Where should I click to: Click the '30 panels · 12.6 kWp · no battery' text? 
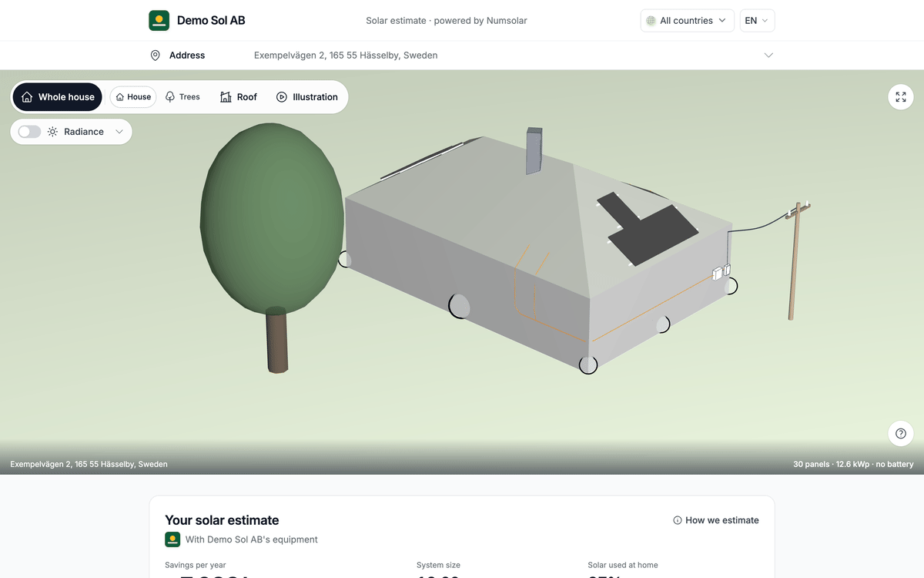pyautogui.click(x=853, y=464)
